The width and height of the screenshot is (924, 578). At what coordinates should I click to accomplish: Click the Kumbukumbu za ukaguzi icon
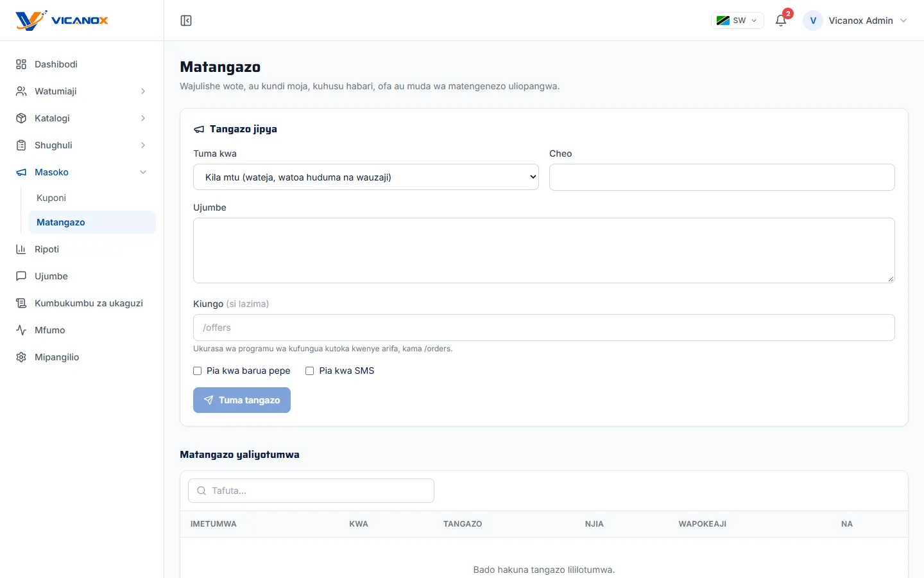click(x=21, y=303)
